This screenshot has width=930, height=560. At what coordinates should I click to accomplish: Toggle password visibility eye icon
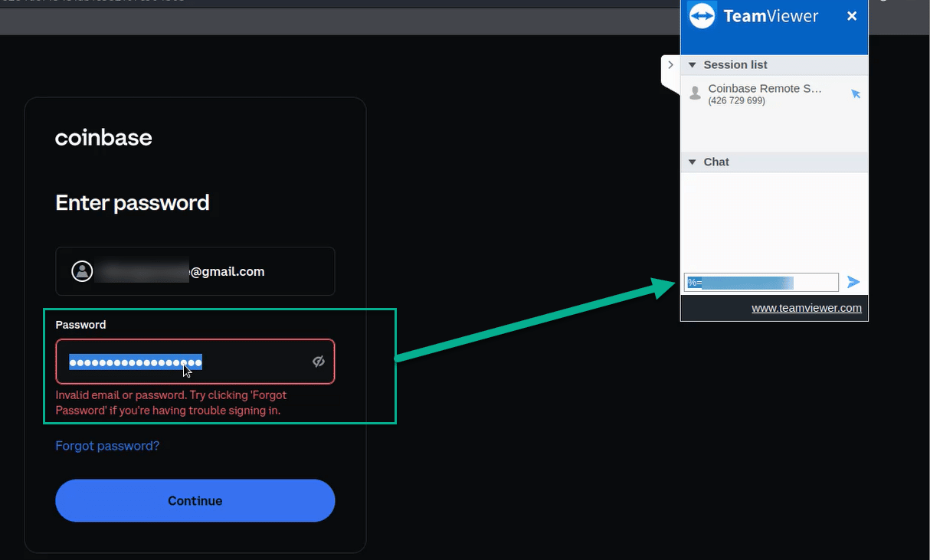tap(319, 362)
